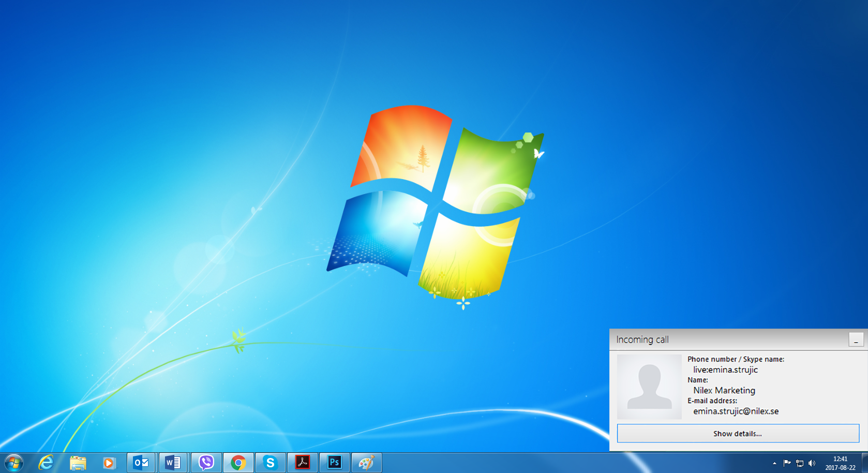Image resolution: width=868 pixels, height=473 pixels.
Task: Open Windows Media Player from taskbar
Action: [x=109, y=462]
